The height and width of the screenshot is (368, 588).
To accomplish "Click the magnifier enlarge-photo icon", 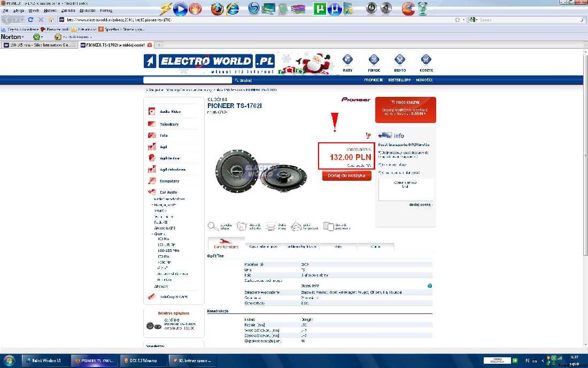I will coord(212,226).
